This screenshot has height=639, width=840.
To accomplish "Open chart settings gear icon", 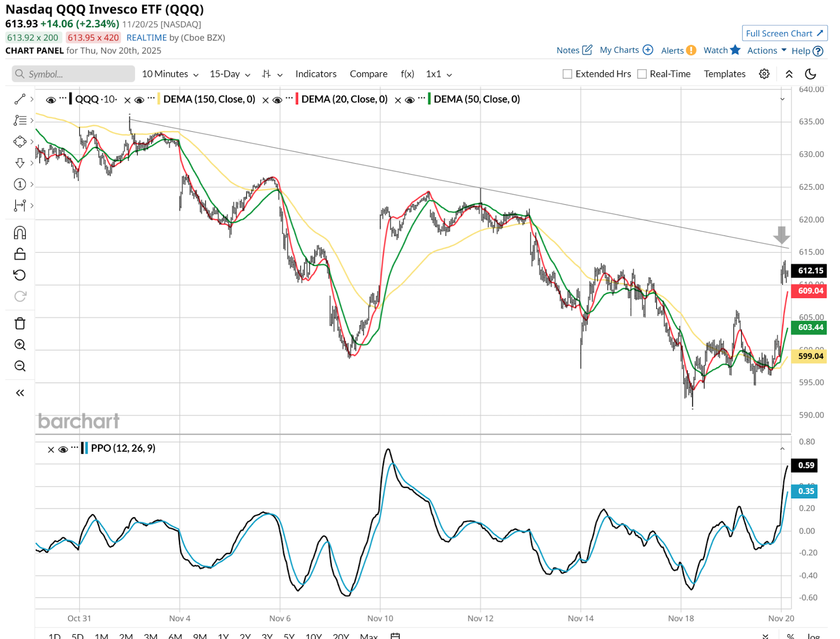I will [764, 74].
